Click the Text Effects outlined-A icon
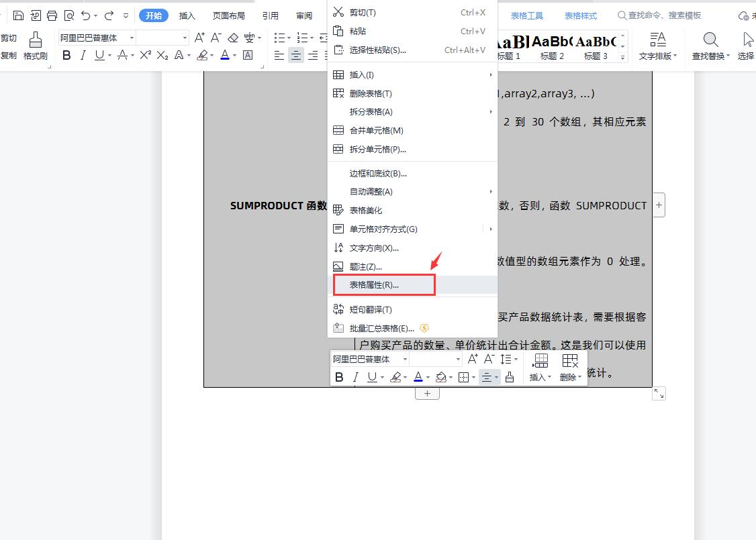The width and height of the screenshot is (756, 540). coord(179,55)
